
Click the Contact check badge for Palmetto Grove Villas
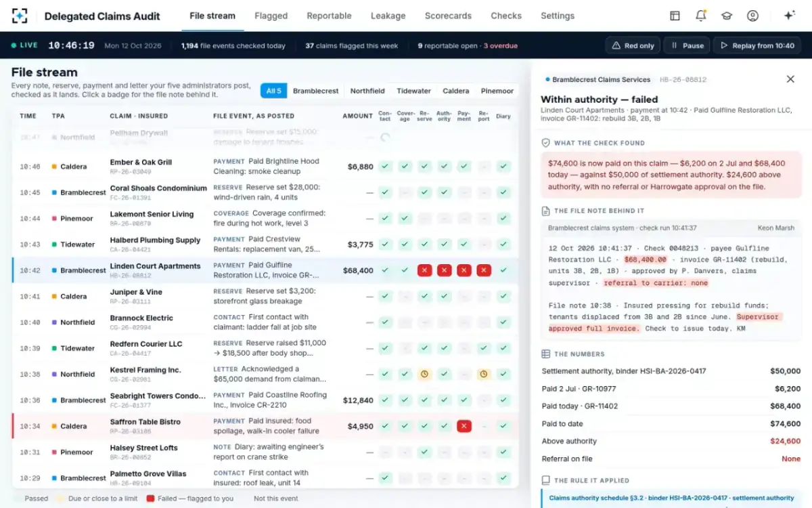385,478
